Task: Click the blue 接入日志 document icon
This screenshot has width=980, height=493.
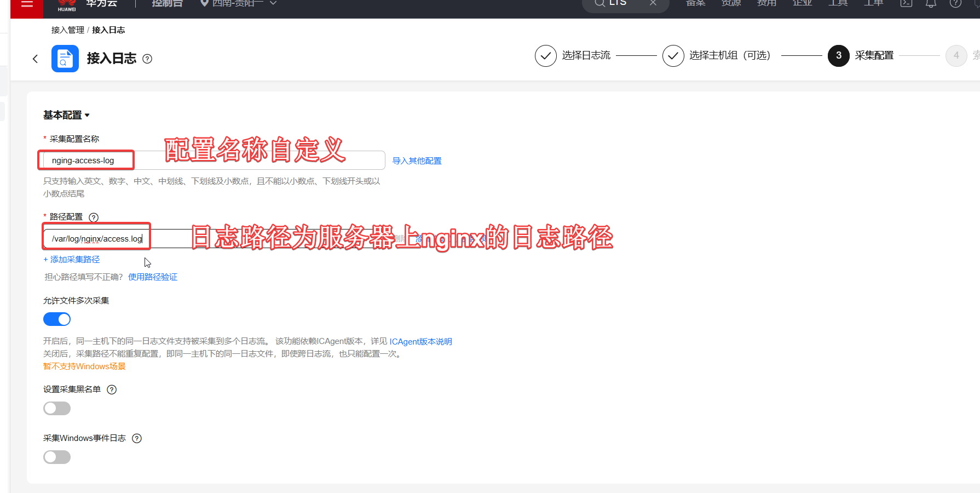Action: (x=65, y=59)
